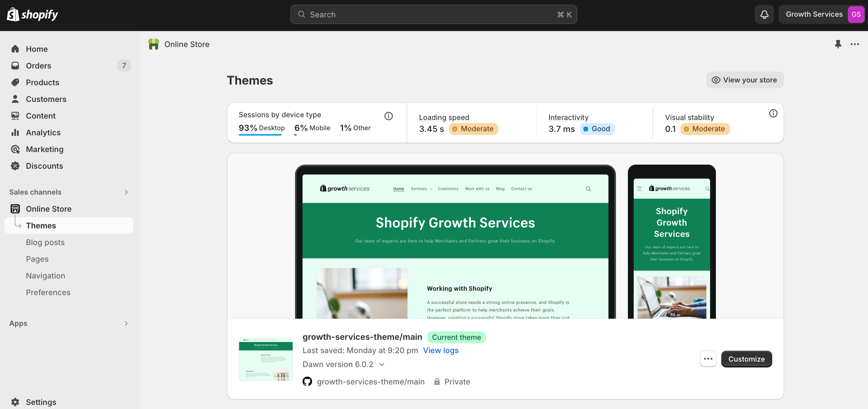
Task: Click the 93% Desktop progress bar
Action: click(x=260, y=135)
